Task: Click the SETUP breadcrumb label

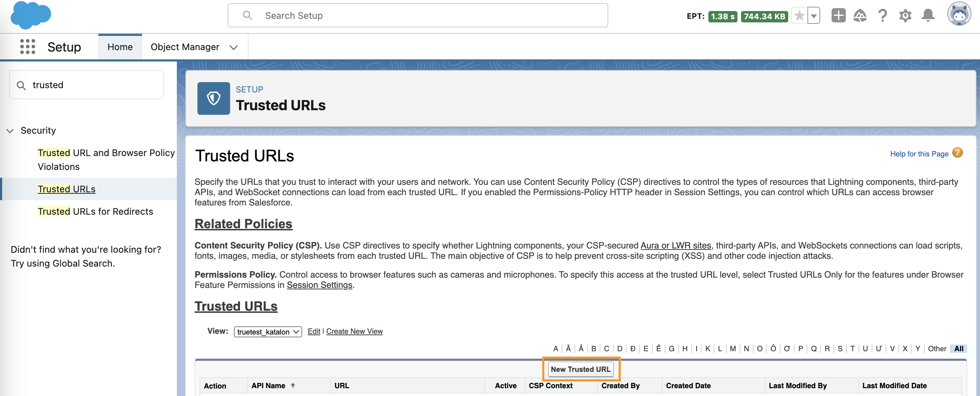Action: click(x=249, y=89)
